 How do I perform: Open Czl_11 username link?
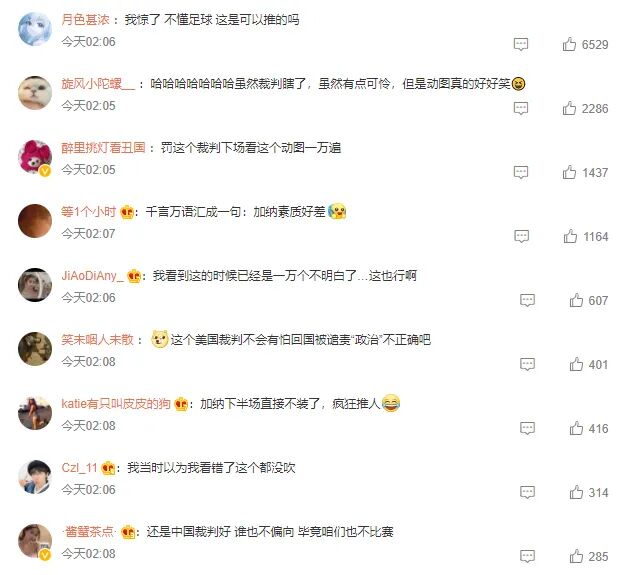click(x=79, y=468)
